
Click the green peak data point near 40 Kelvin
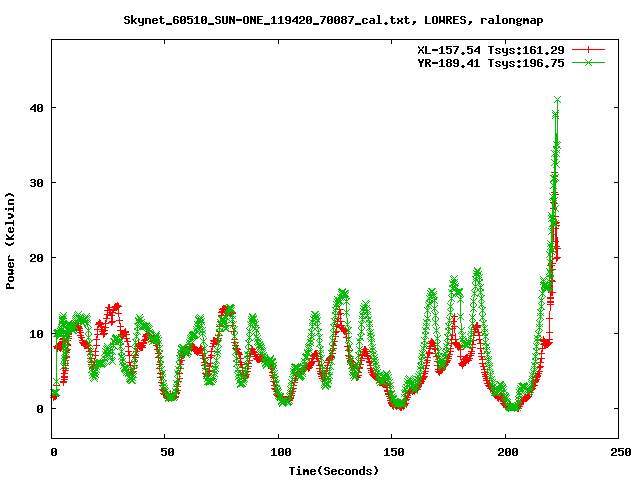tap(558, 100)
